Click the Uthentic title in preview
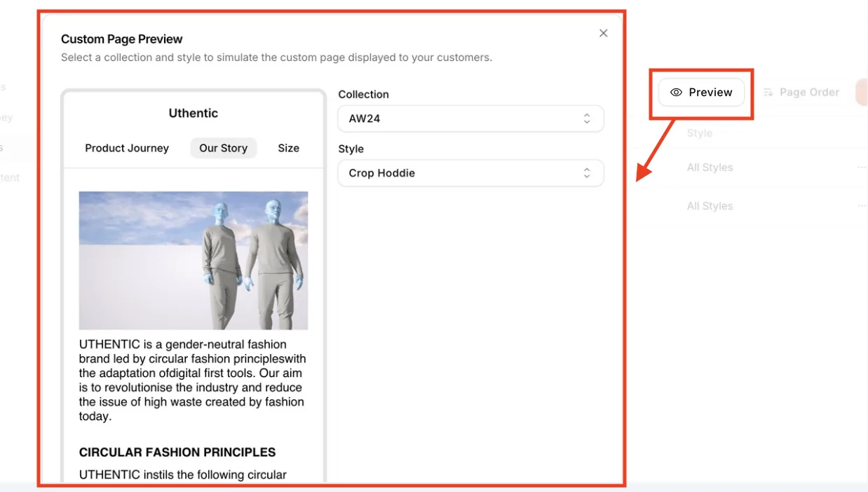This screenshot has width=868, height=492. 193,113
